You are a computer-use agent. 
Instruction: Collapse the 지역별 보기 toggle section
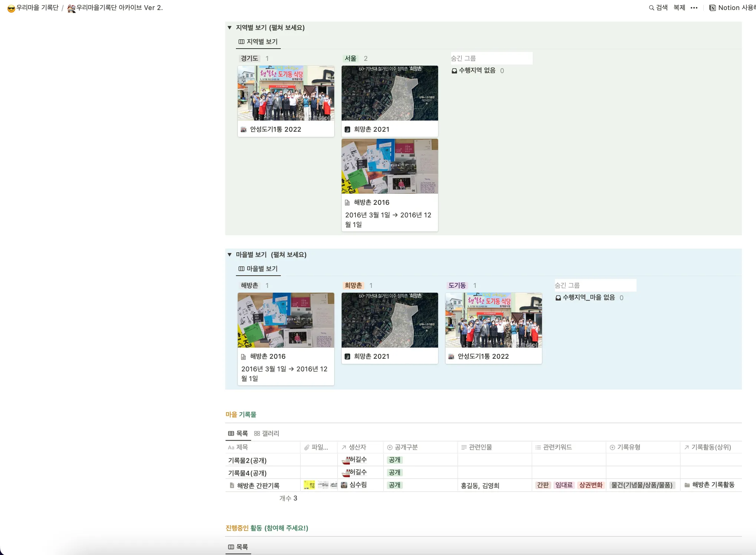[x=230, y=27]
